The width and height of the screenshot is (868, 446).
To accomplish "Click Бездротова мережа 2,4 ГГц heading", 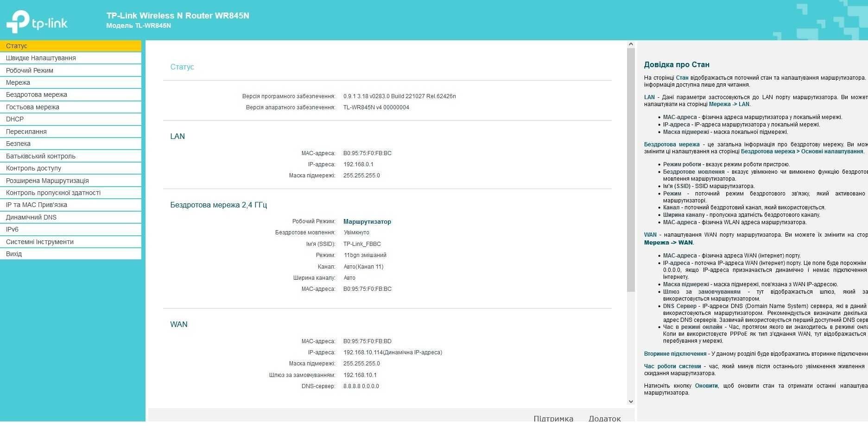I will tap(218, 205).
